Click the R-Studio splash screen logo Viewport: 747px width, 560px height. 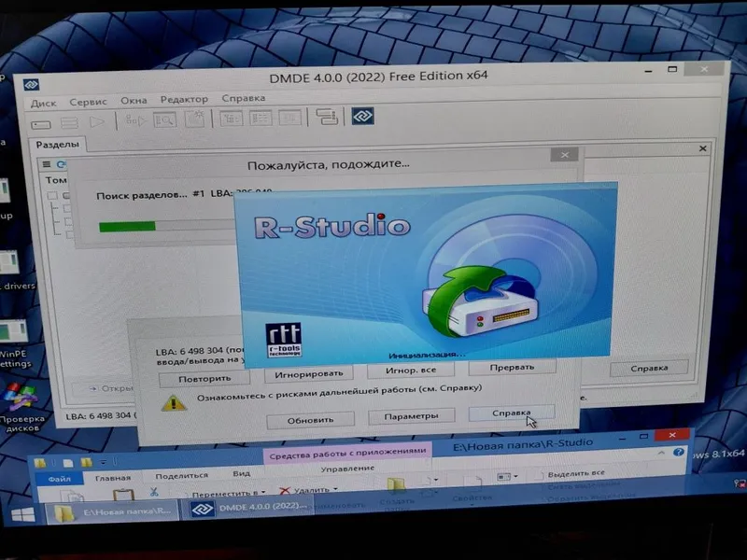click(332, 226)
